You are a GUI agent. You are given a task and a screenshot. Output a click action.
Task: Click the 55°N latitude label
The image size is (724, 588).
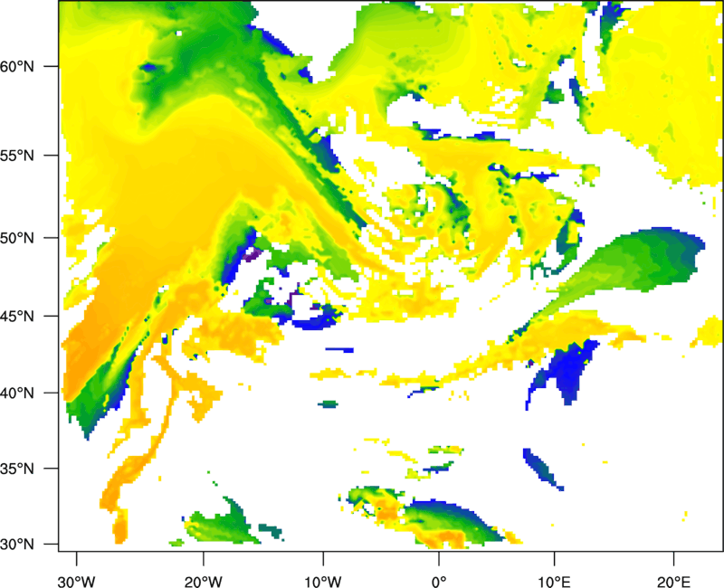click(x=17, y=156)
